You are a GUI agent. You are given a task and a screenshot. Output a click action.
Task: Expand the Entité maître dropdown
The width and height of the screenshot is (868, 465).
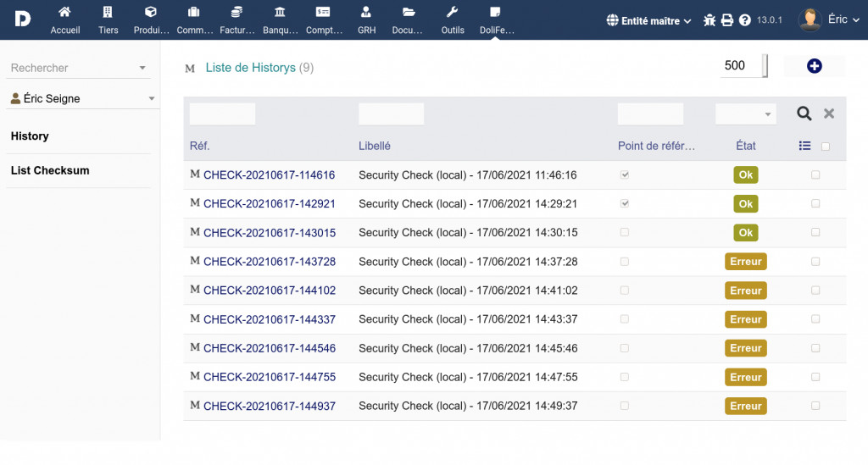pos(649,20)
